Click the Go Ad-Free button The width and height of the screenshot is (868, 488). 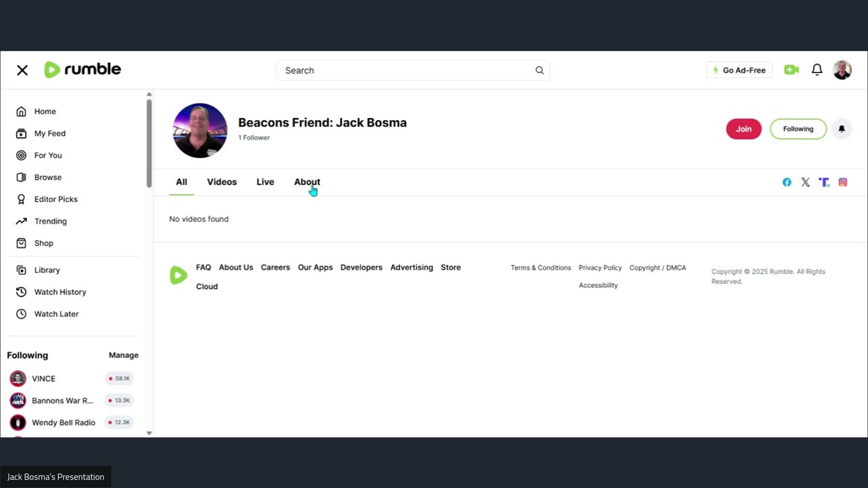tap(739, 70)
